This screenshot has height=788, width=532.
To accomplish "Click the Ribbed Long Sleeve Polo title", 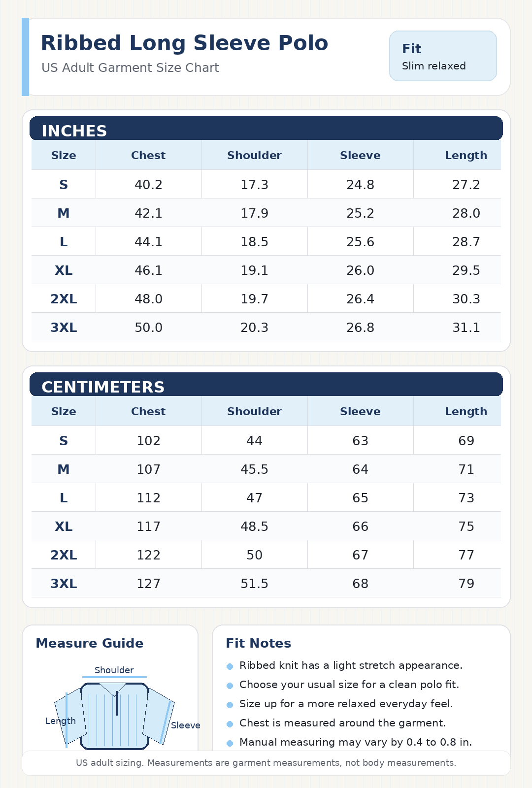I will click(184, 43).
